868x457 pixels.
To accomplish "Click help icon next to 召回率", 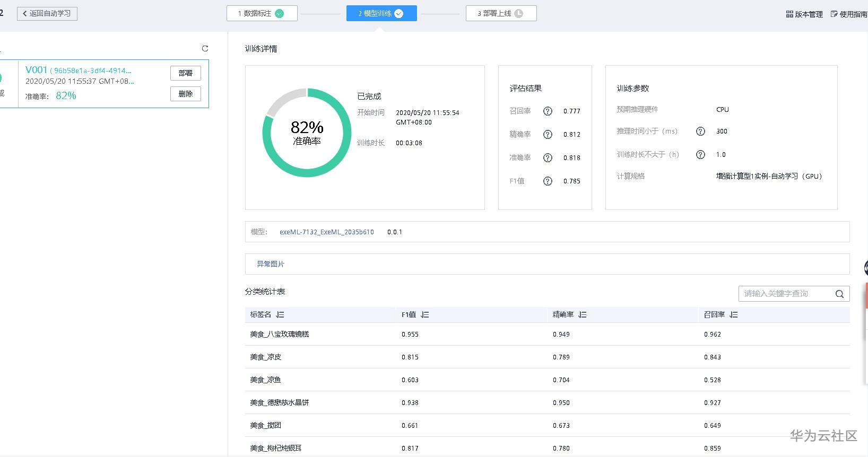I will tap(548, 111).
